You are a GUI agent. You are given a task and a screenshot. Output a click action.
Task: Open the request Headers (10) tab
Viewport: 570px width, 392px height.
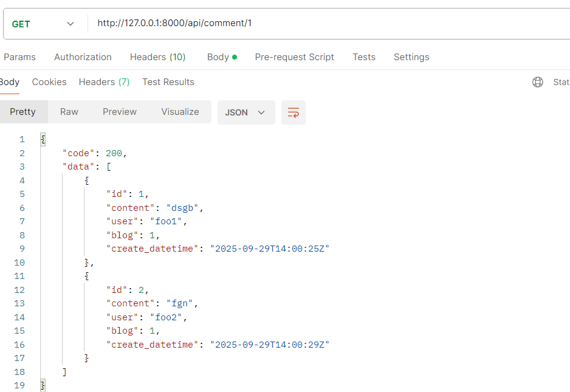pos(157,57)
